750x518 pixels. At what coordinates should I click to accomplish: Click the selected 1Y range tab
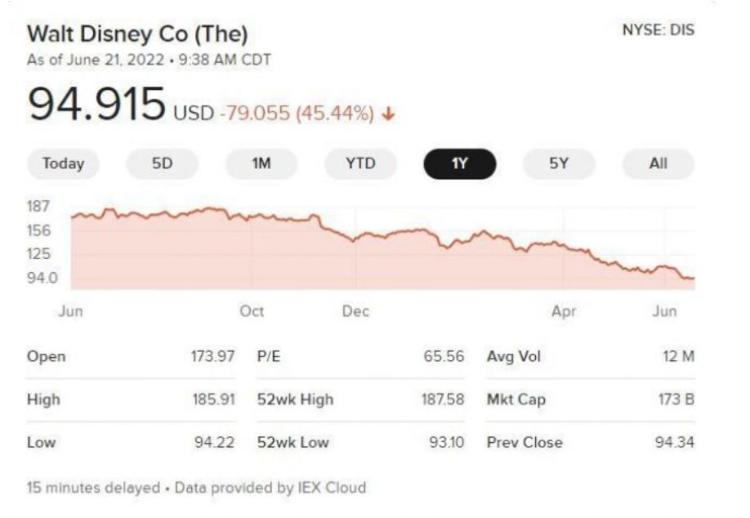coord(459,164)
